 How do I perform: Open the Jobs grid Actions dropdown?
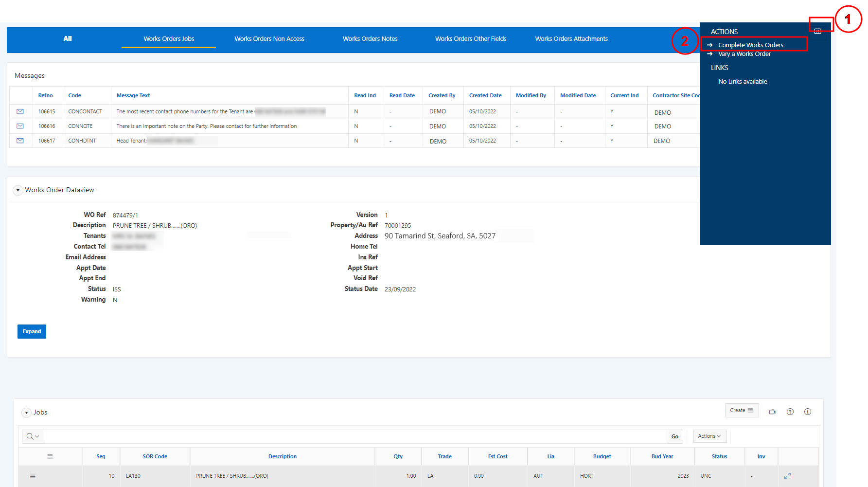(709, 436)
